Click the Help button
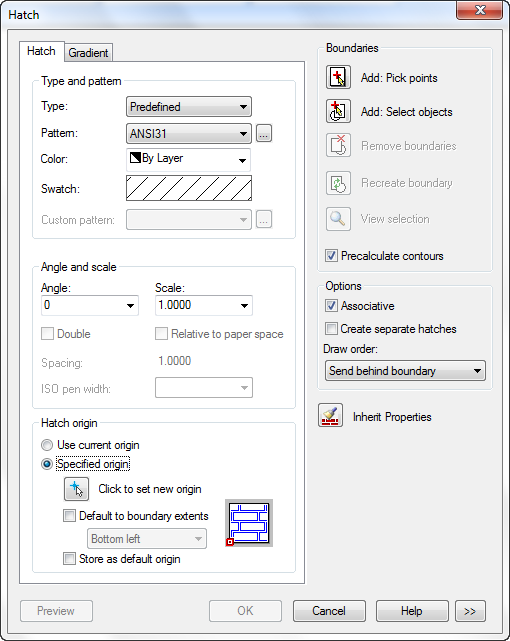This screenshot has height=641, width=510. pos(412,611)
